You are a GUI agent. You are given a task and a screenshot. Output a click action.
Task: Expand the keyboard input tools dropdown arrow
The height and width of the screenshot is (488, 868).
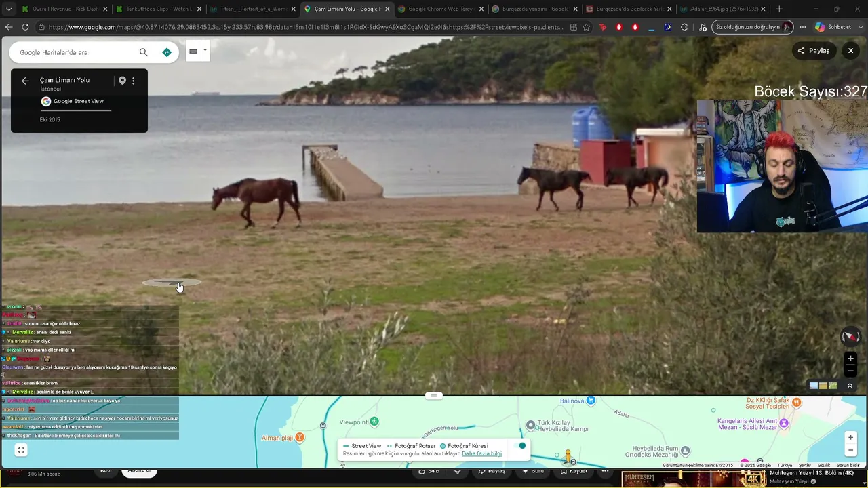tap(205, 50)
